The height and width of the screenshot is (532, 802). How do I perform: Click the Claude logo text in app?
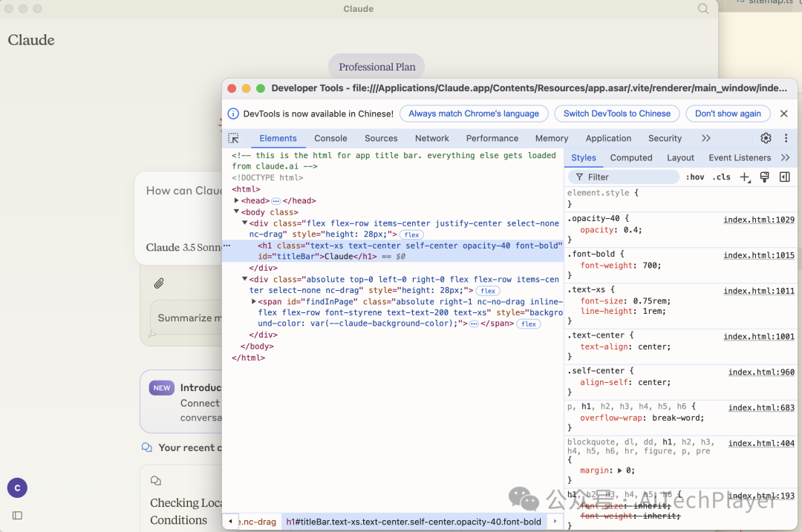pyautogui.click(x=31, y=40)
